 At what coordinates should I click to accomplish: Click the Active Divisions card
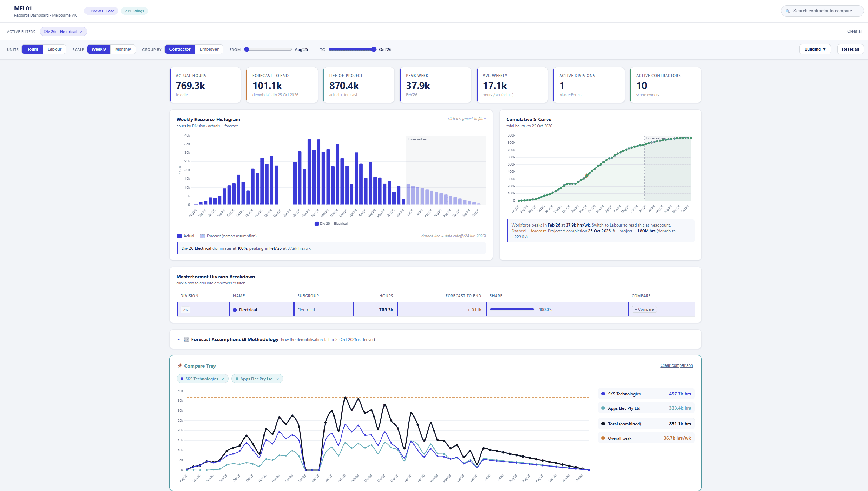[589, 85]
